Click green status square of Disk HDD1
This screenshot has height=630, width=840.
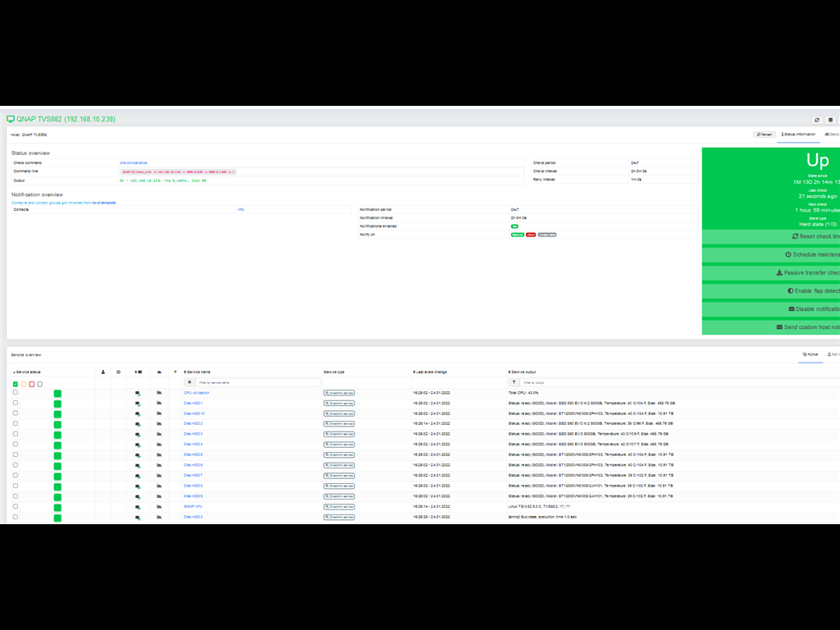click(57, 404)
